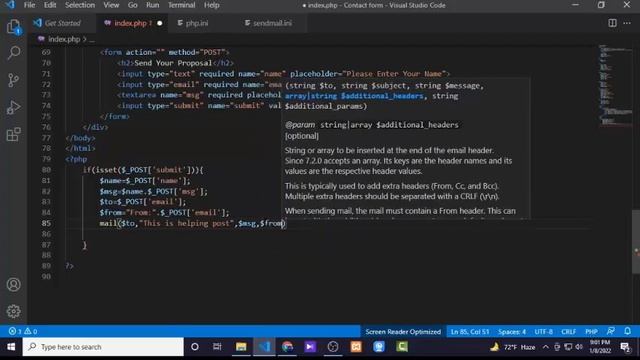640x360 pixels.
Task: Open the feedback icon in status bar
Action: [611, 331]
